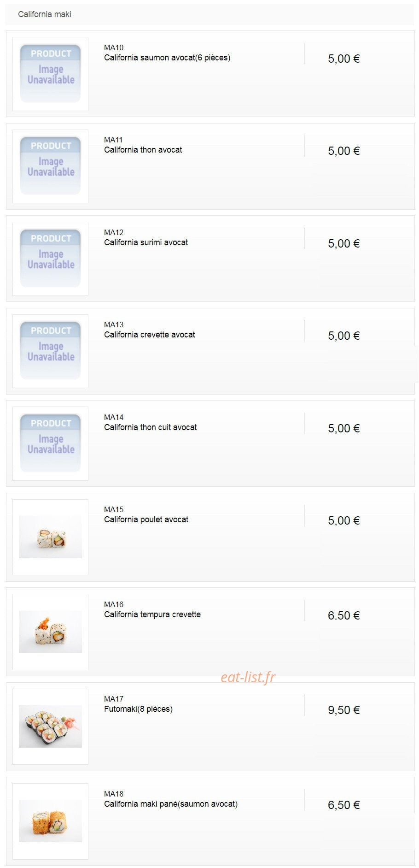Click the MA14 thon cuit image placeholder

coord(50,443)
